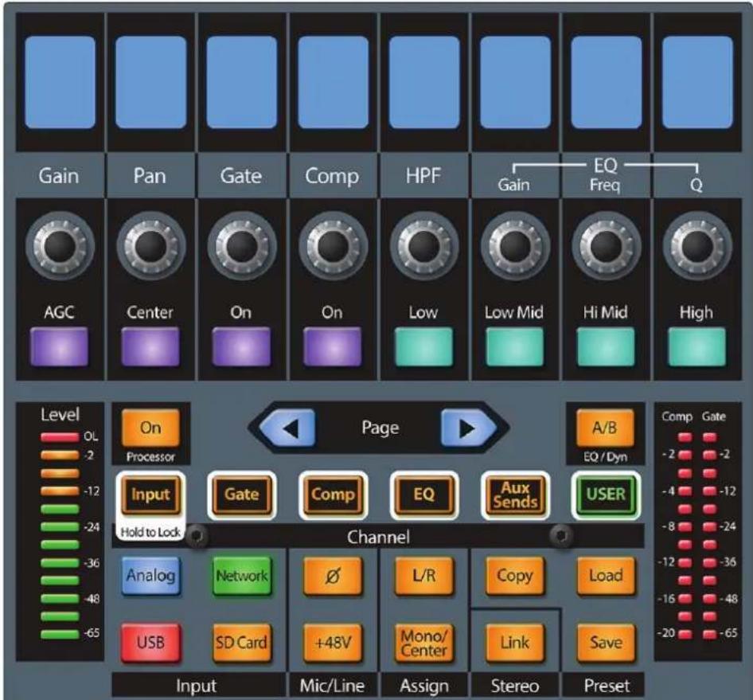Click the "Preset" section label
This screenshot has width=753, height=700.
click(x=607, y=686)
